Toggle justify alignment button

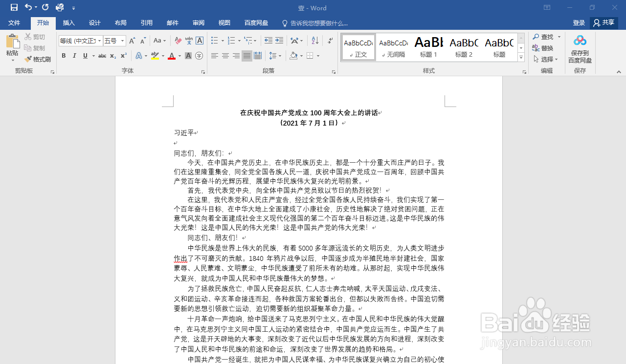pos(247,56)
